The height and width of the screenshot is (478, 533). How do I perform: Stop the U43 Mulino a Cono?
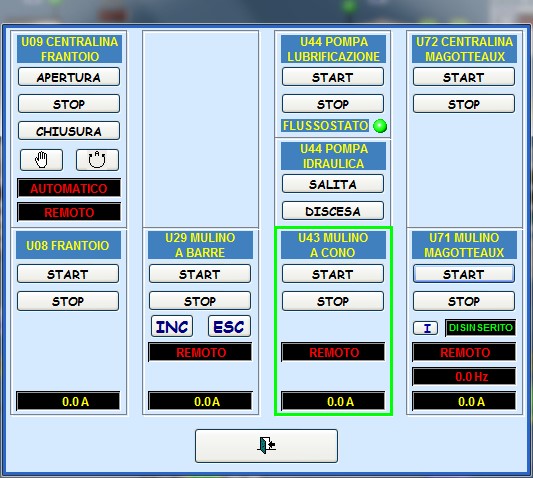coord(333,301)
